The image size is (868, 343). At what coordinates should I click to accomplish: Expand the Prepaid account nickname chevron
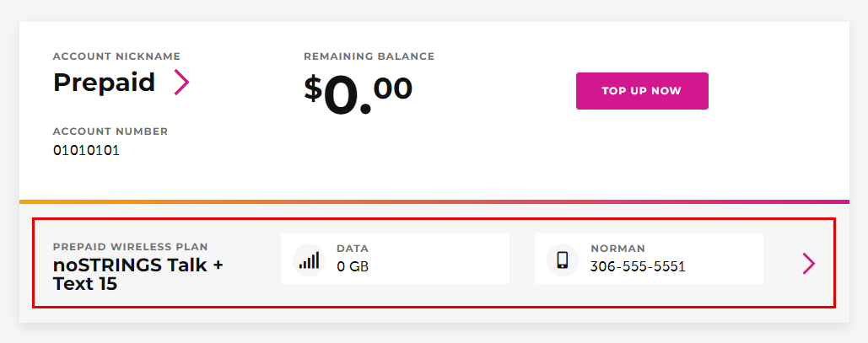coord(181,82)
